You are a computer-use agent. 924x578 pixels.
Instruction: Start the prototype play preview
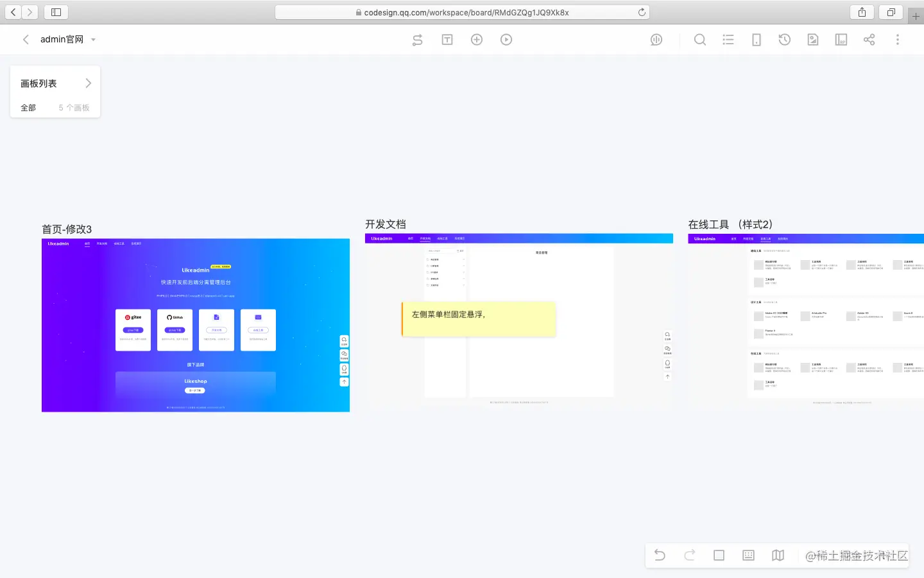[506, 40]
